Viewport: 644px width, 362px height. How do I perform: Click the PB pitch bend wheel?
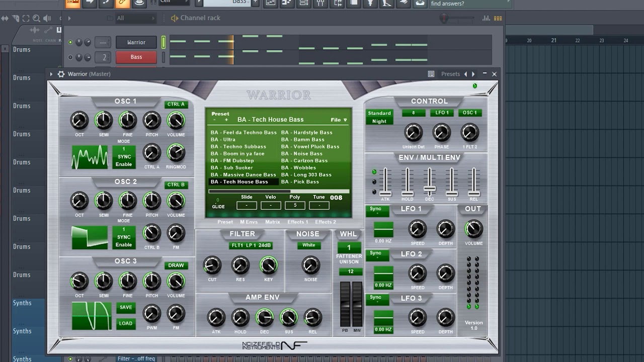[x=345, y=305]
